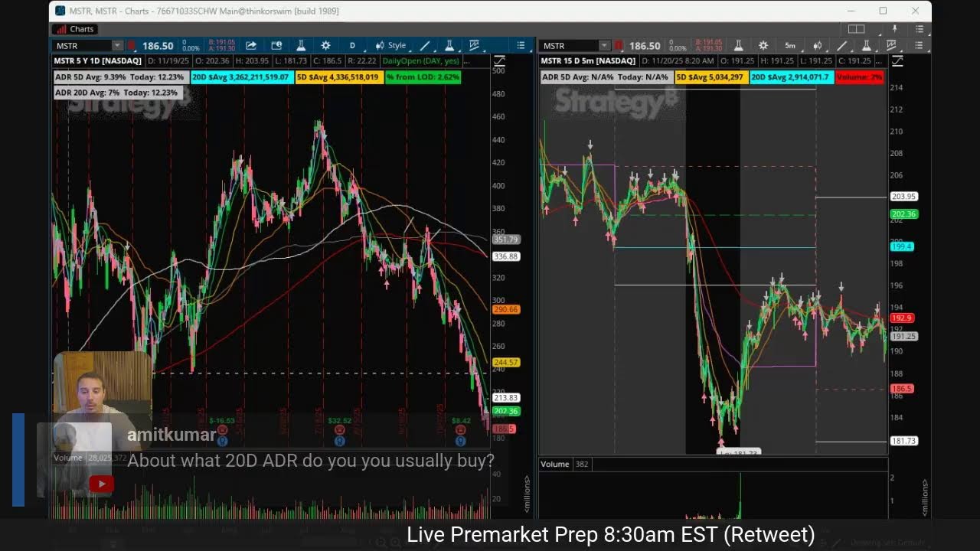Viewport: 980px width, 551px height.
Task: Open the Charts tab
Action: [x=74, y=29]
